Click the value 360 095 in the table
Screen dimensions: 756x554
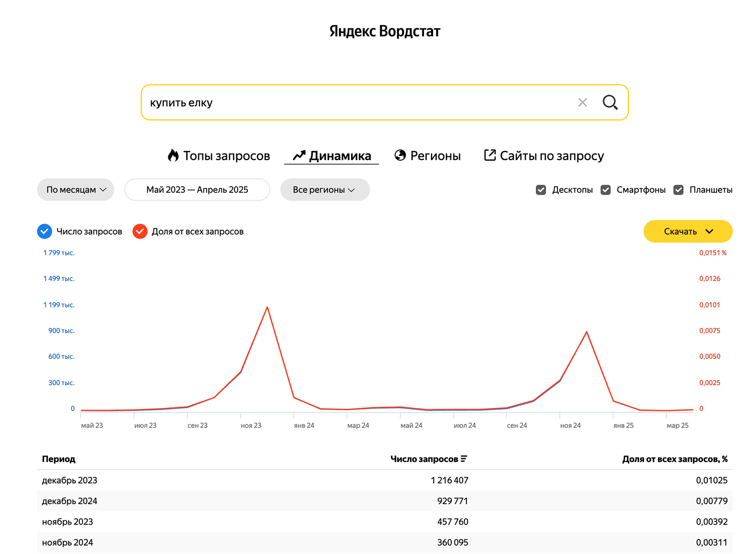452,543
